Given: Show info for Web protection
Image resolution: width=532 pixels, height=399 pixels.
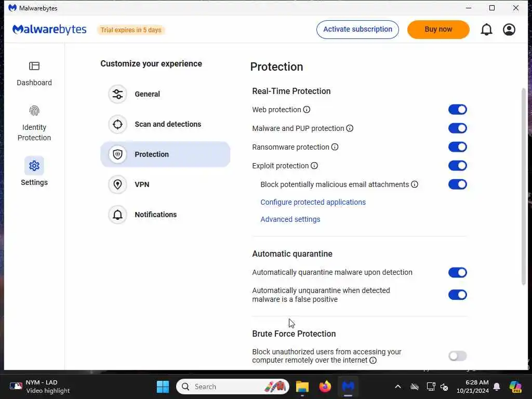Looking at the screenshot, I should coord(307,110).
